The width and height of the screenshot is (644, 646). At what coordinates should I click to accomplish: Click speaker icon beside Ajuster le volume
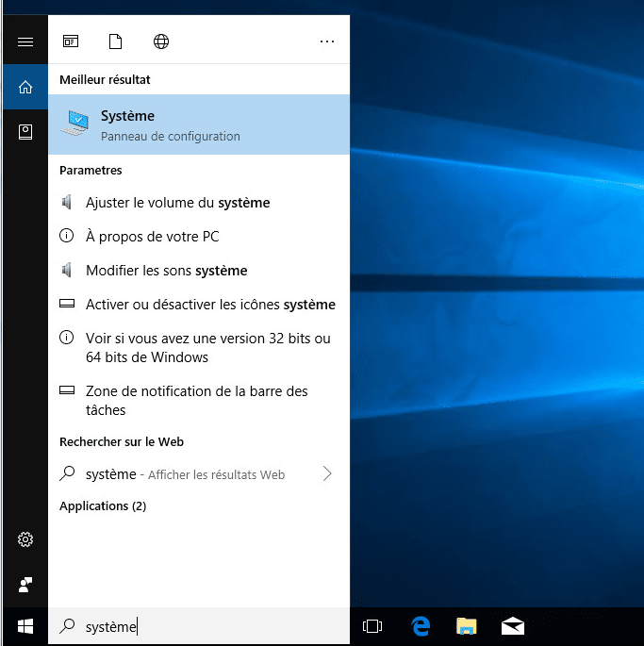pyautogui.click(x=67, y=202)
